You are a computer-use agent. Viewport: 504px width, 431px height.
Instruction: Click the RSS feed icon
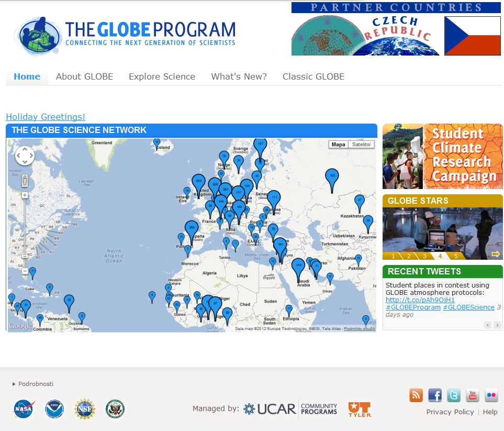click(x=416, y=395)
